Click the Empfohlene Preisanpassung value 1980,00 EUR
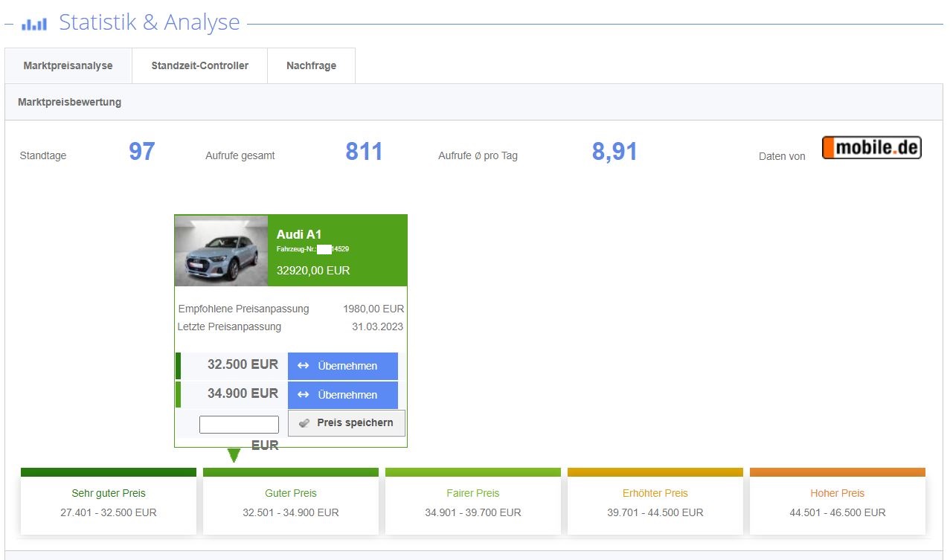 point(373,309)
